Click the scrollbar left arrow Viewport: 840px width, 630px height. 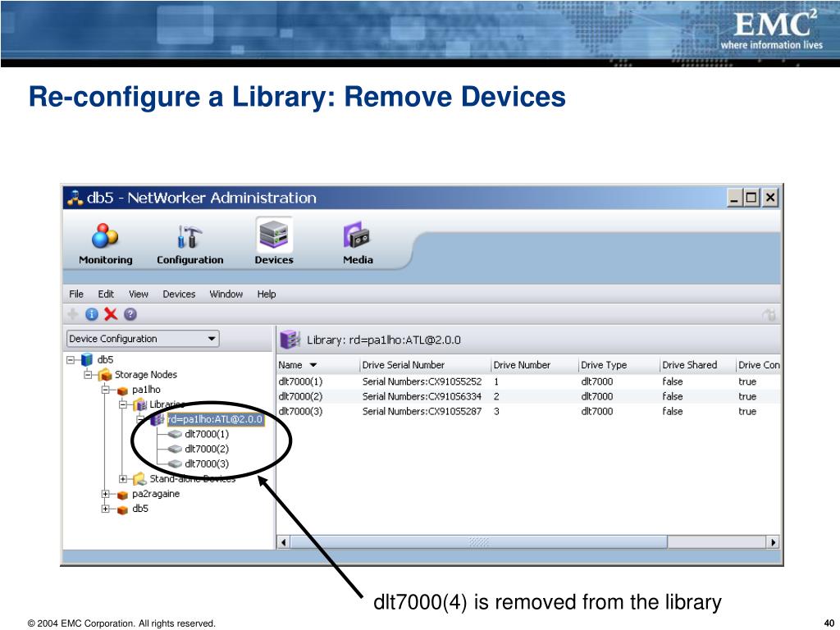(x=283, y=542)
